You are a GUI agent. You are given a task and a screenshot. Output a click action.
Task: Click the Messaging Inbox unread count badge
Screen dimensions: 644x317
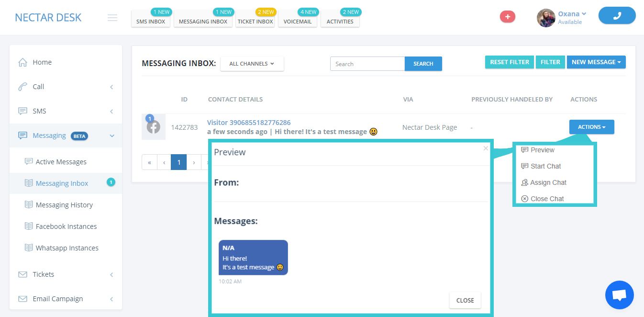(x=111, y=182)
